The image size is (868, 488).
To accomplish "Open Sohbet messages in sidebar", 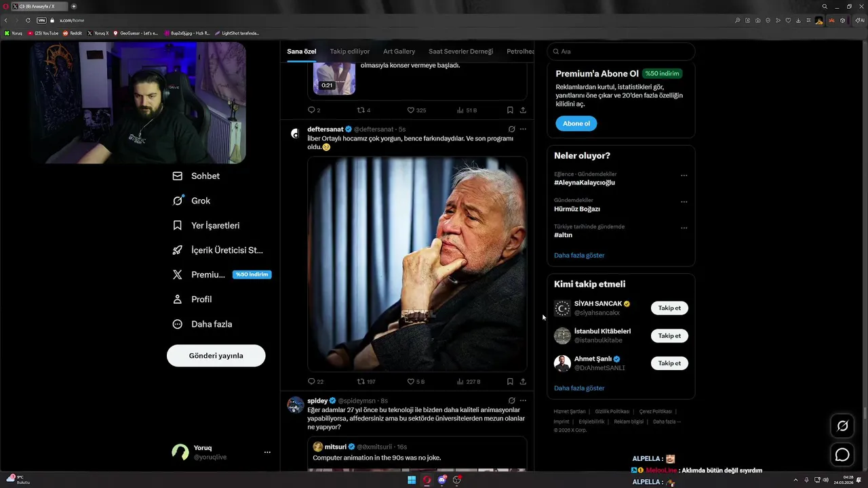I will 196,176.
